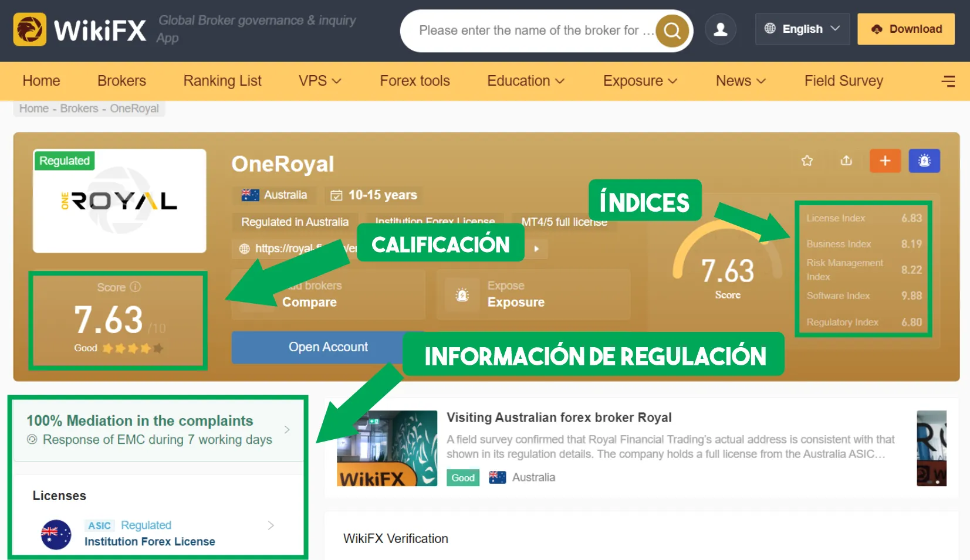Image resolution: width=970 pixels, height=560 pixels.
Task: Click the WikiFX Verification heading
Action: [x=396, y=538]
